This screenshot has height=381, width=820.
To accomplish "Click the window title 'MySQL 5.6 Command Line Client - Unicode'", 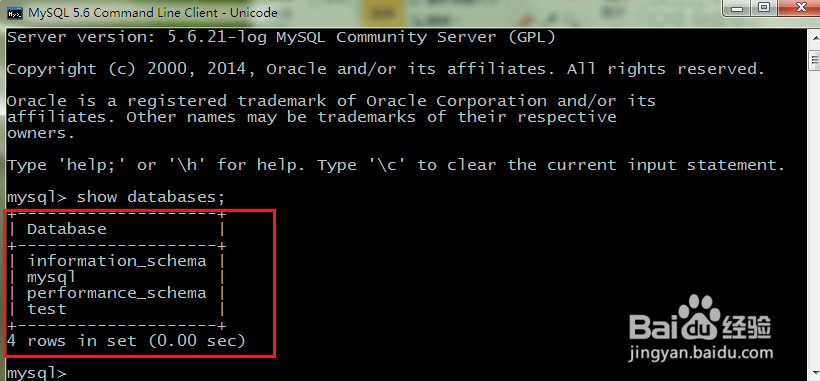I will point(153,13).
